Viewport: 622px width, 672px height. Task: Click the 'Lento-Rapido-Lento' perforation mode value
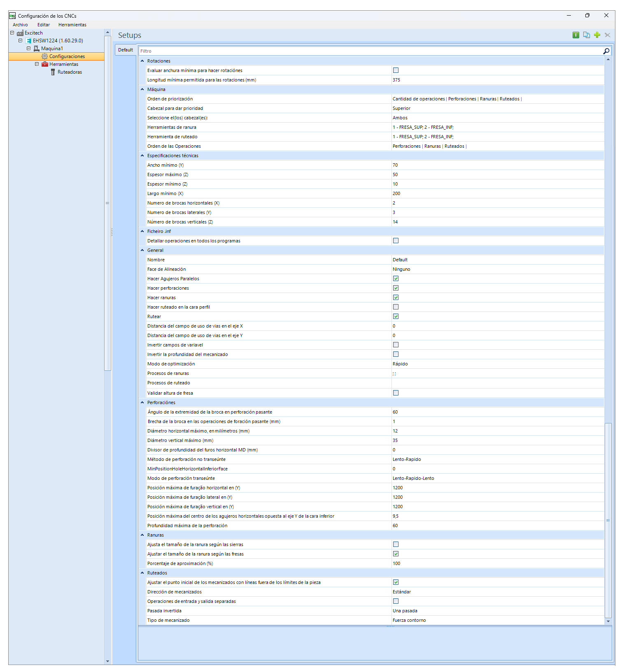[413, 478]
